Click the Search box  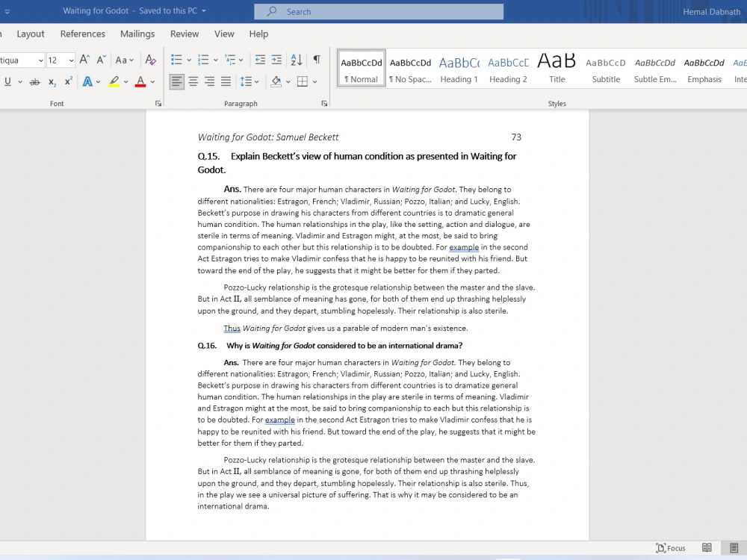coord(379,11)
